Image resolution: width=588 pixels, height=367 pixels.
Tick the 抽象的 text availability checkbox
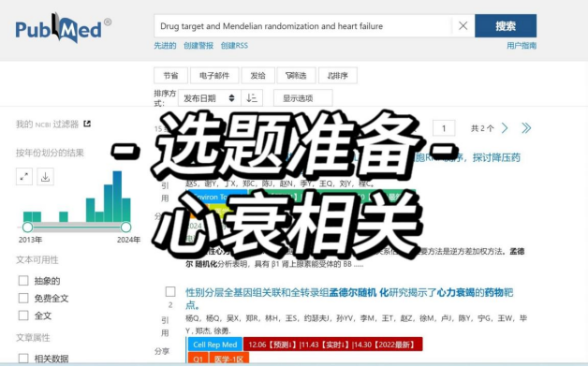click(23, 281)
